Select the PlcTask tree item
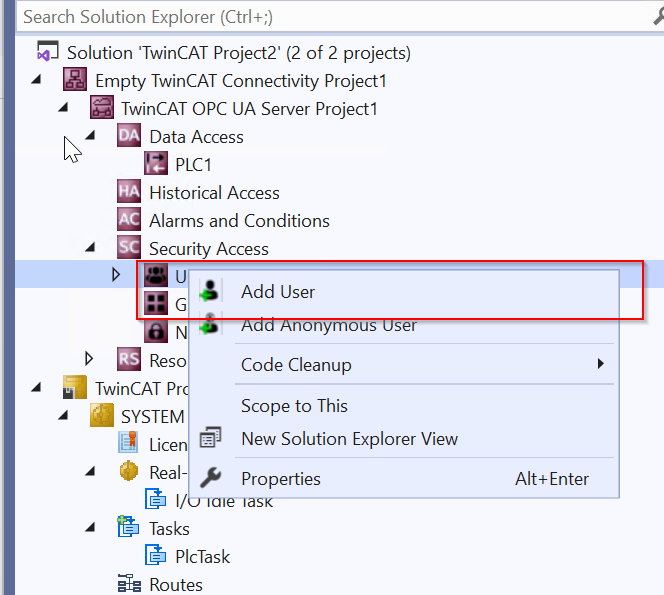The image size is (664, 595). coord(202,556)
